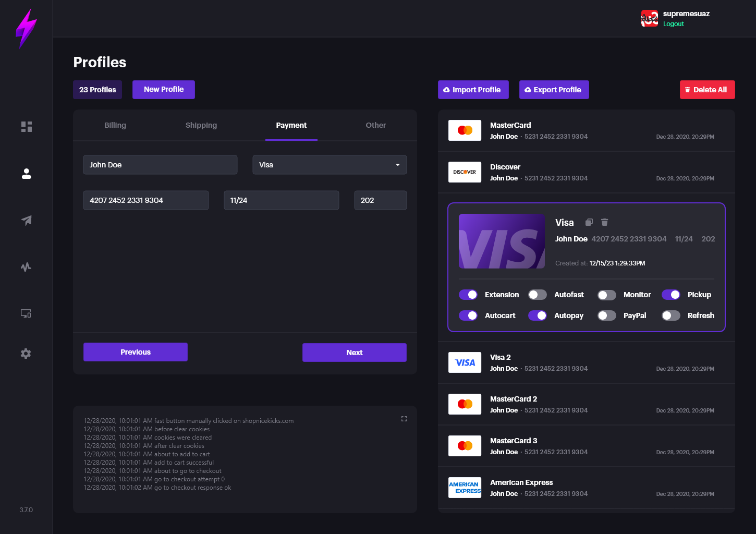The width and height of the screenshot is (756, 534).
Task: Edit the cardholder name field John Doe
Action: click(x=160, y=165)
